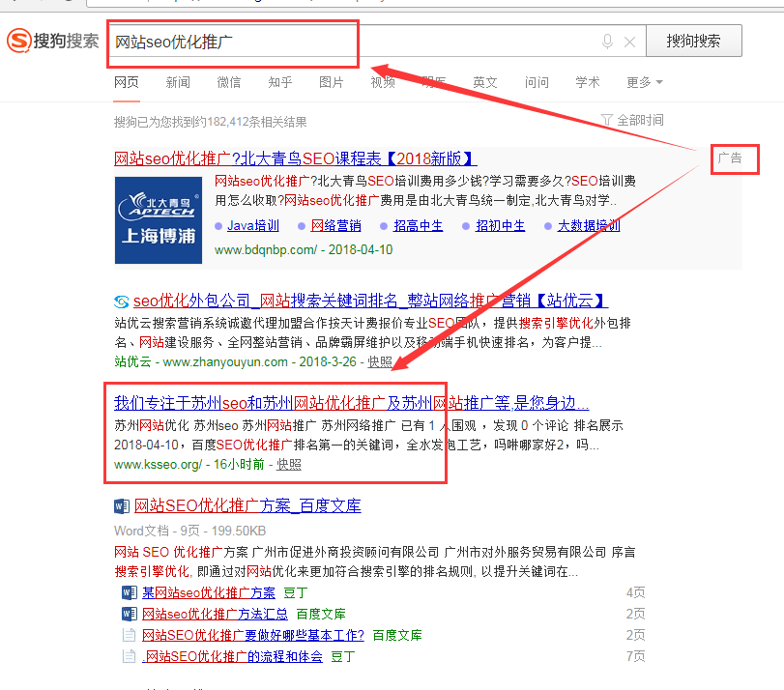Open the 我们专注于苏州seo result link
This screenshot has width=784, height=690.
pos(351,403)
